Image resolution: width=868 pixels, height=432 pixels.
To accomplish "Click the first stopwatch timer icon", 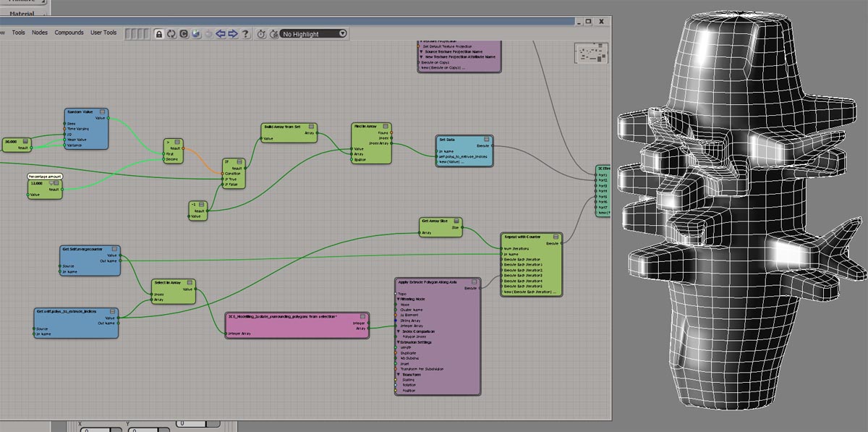I will point(261,33).
